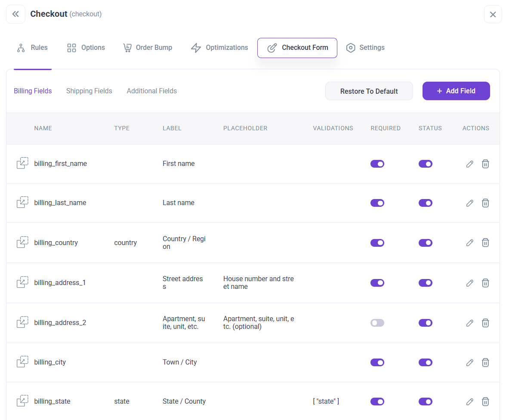The height and width of the screenshot is (420, 506).
Task: Click the billing_address_2 field name
Action: (x=60, y=323)
